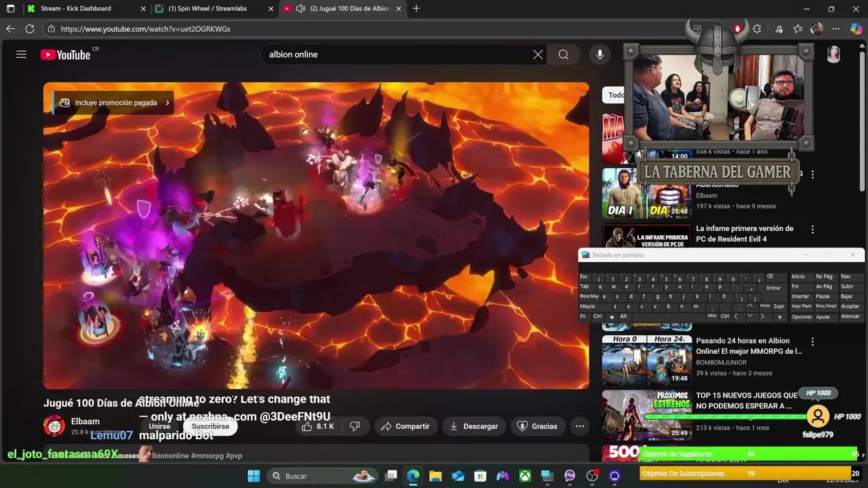Open the Windows Start menu
Viewport: 868px width, 488px height.
(254, 476)
